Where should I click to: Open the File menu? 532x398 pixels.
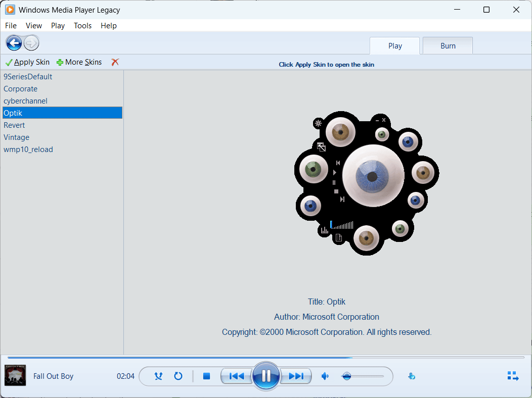pyautogui.click(x=11, y=26)
